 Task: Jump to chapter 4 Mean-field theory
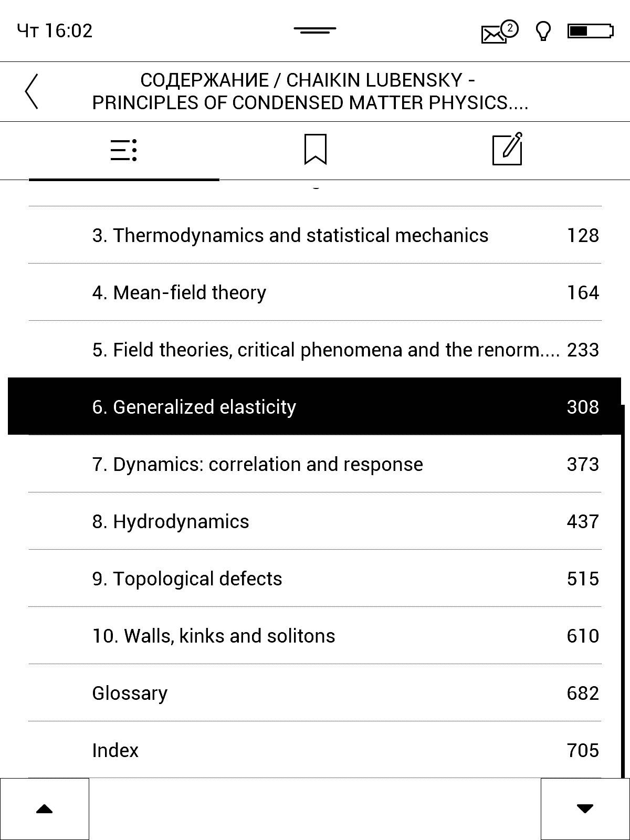tap(315, 292)
